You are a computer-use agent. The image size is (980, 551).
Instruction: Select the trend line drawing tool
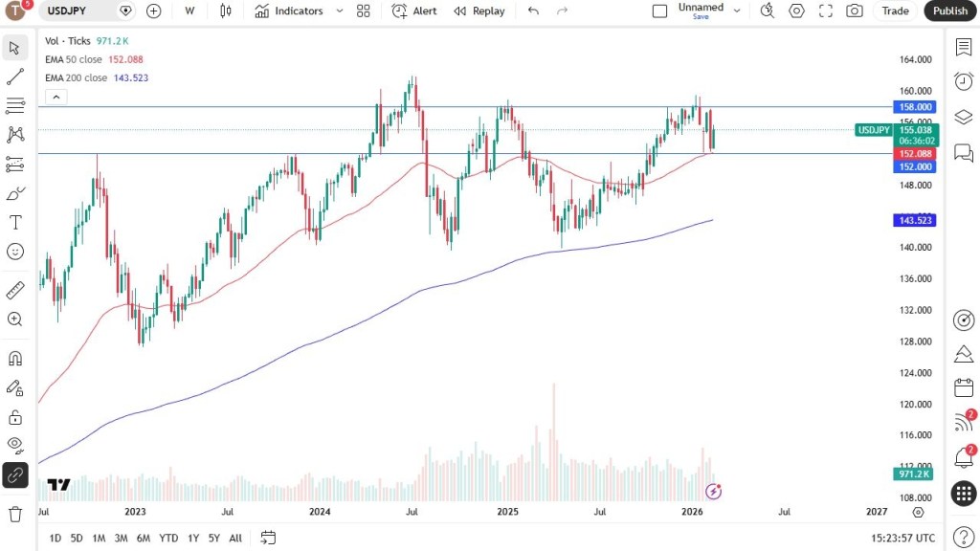15,77
